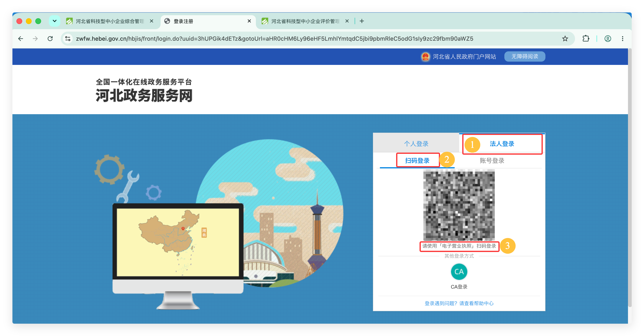The image size is (644, 336).
Task: Close the 登录注册 tab
Action: tap(249, 21)
